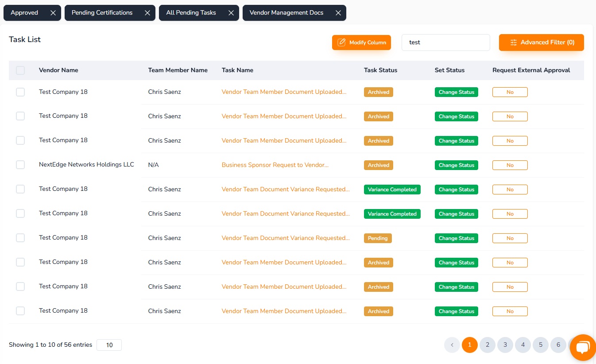
Task: Close the All Pending Tasks chip X icon
Action: point(231,13)
